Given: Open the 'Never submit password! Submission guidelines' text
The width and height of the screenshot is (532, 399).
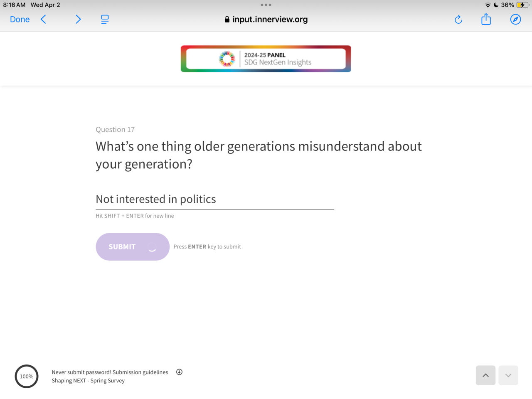Looking at the screenshot, I should point(110,372).
